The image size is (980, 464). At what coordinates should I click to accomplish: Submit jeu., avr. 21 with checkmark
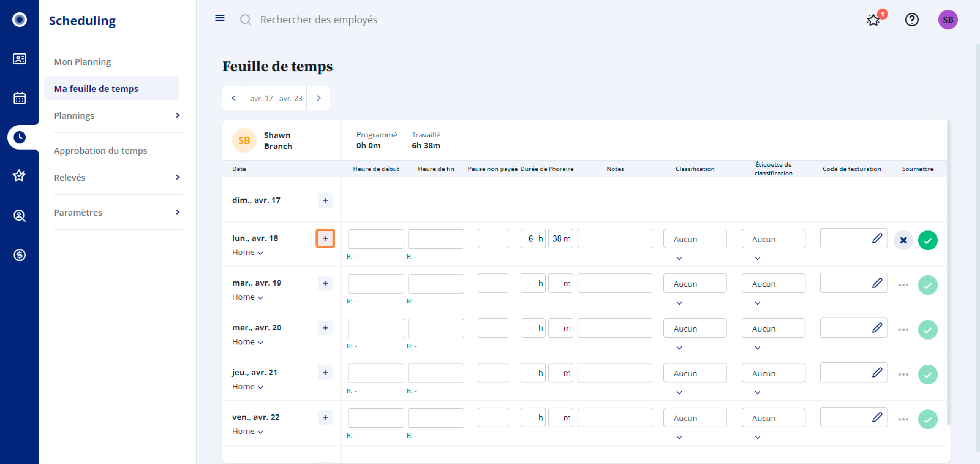click(x=928, y=375)
